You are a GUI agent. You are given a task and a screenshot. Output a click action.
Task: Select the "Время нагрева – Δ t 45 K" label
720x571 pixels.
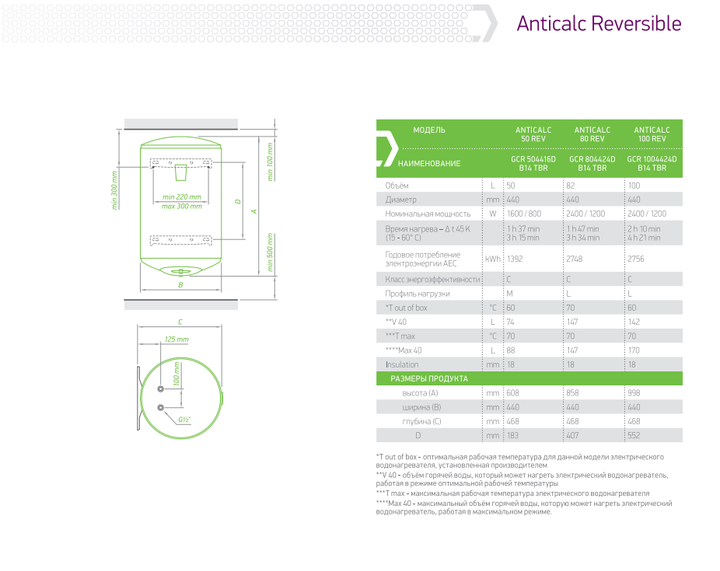[428, 229]
